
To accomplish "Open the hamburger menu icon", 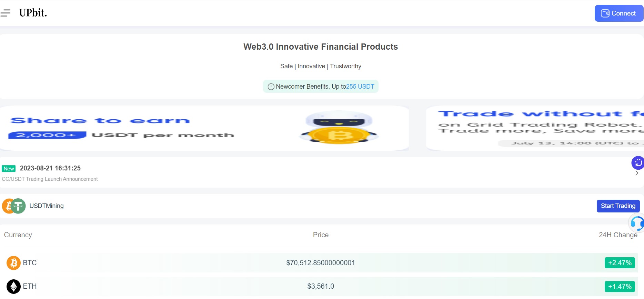I will (x=5, y=13).
